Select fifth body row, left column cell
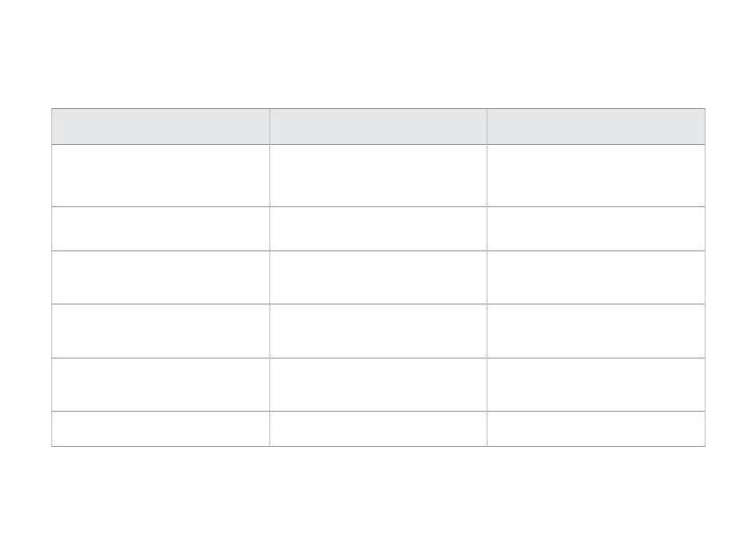756x536 pixels. (x=160, y=385)
